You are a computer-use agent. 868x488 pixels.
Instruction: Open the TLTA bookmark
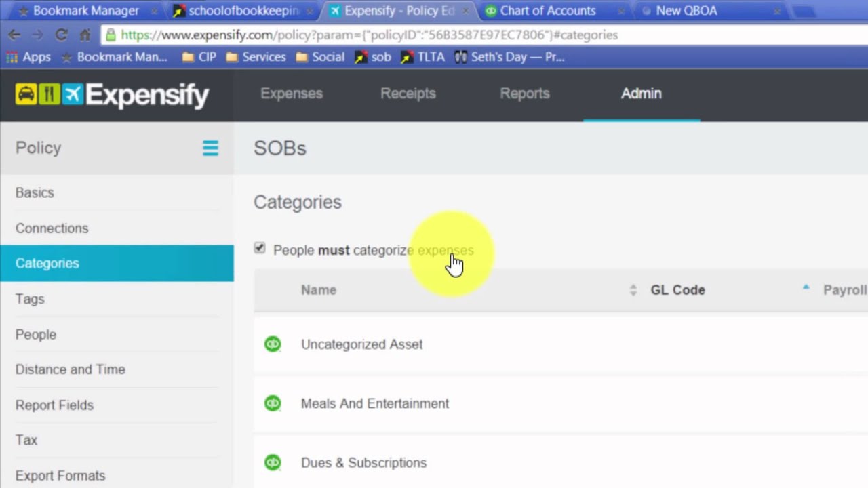tap(422, 57)
